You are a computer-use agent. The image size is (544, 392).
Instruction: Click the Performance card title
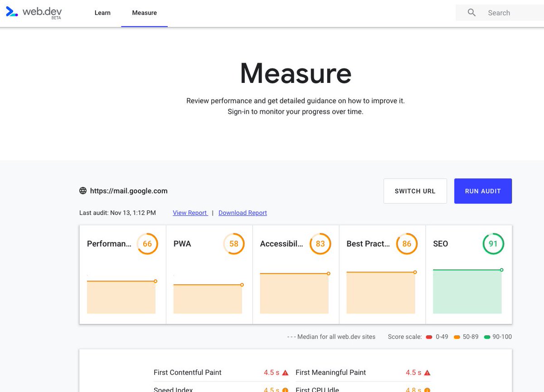109,244
